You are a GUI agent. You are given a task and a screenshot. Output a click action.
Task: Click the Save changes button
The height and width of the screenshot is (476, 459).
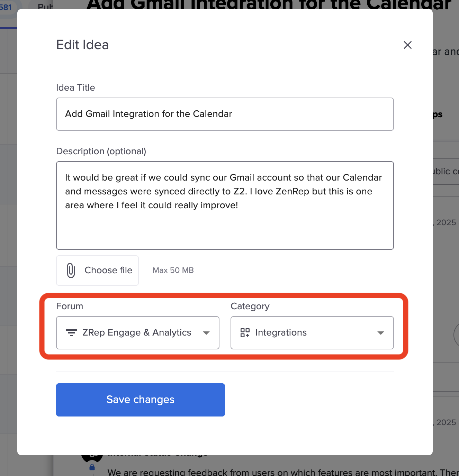[141, 400]
